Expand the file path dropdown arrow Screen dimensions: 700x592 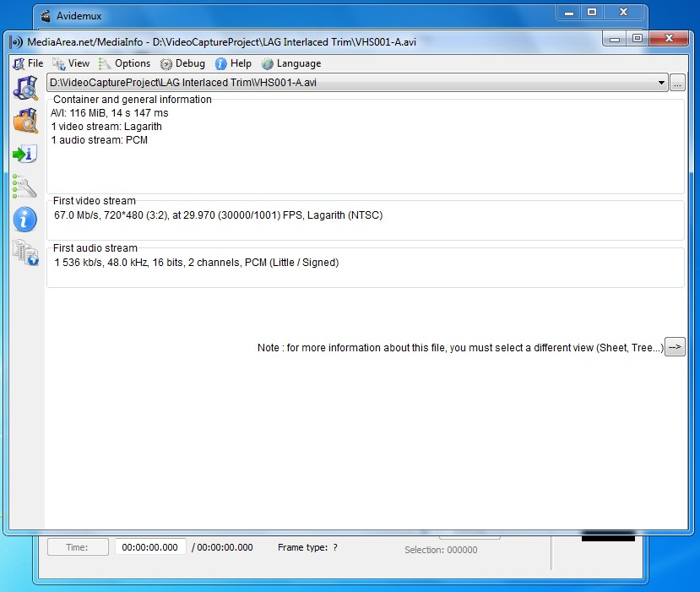[661, 83]
